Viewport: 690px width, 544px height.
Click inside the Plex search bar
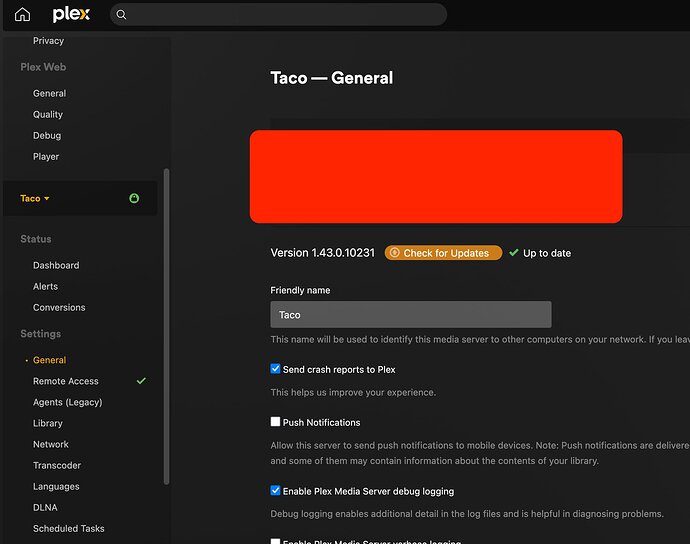pyautogui.click(x=279, y=15)
